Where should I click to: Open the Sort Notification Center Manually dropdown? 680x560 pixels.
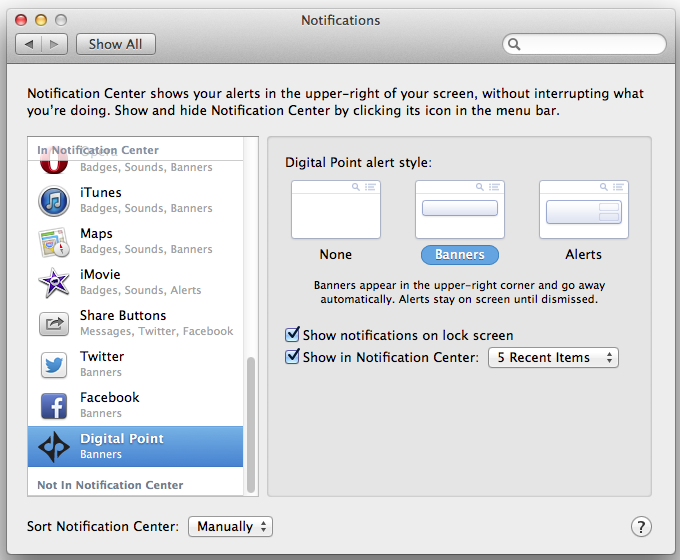tap(230, 527)
